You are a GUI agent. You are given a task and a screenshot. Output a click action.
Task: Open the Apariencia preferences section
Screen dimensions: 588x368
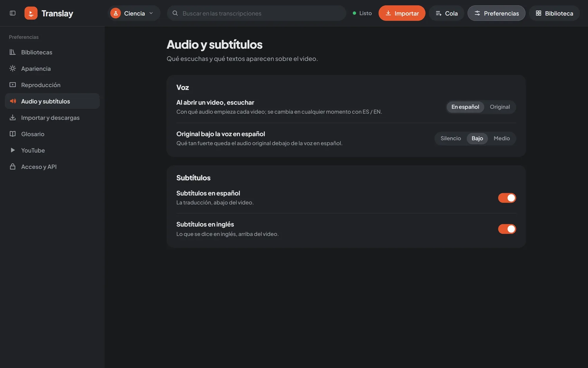point(52,69)
